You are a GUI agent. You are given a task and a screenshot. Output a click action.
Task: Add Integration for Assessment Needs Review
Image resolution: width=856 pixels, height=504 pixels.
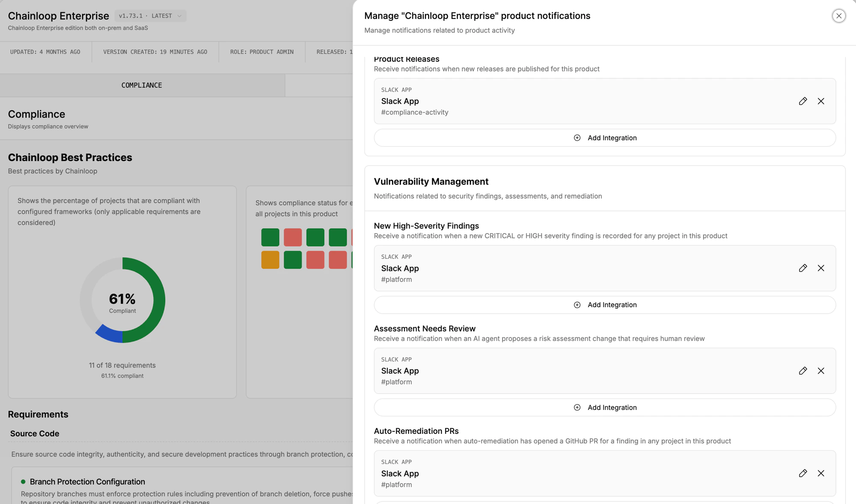coord(605,407)
